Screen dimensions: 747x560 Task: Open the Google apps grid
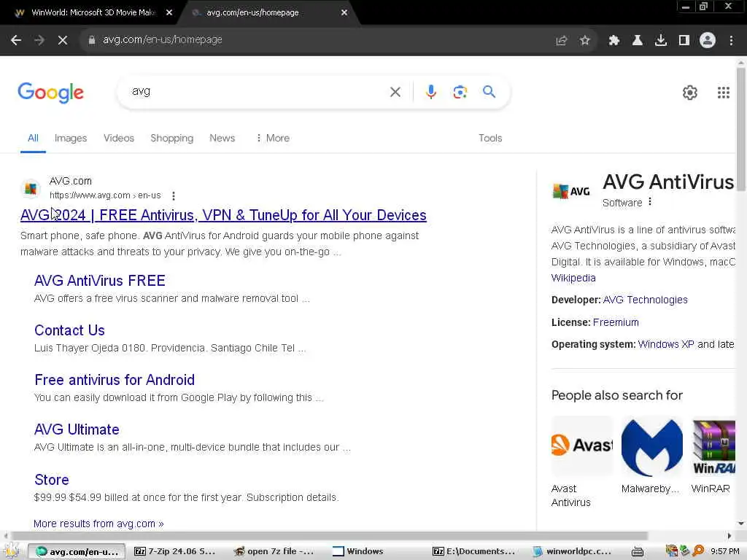(x=723, y=93)
